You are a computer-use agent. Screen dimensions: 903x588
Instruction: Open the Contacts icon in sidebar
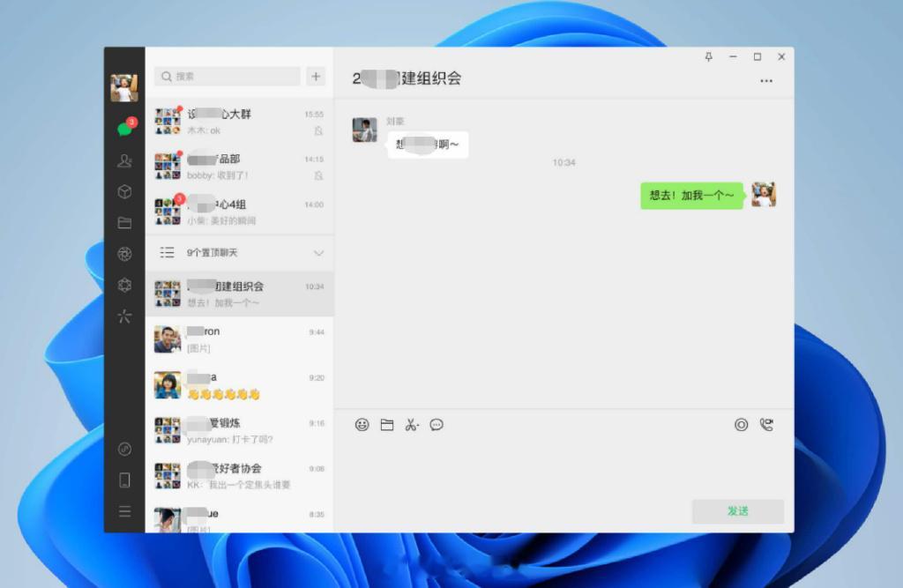[x=124, y=160]
